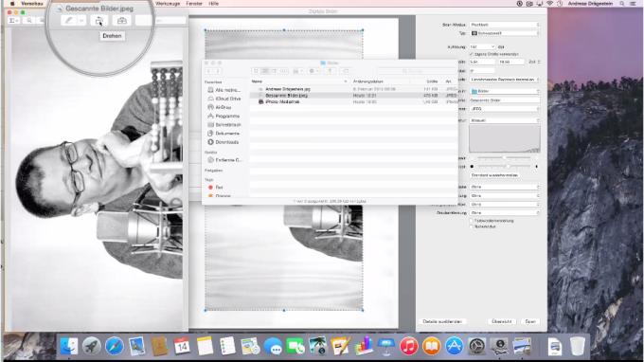Open Calendar from the Dock
The image size is (644, 362).
[182, 346]
